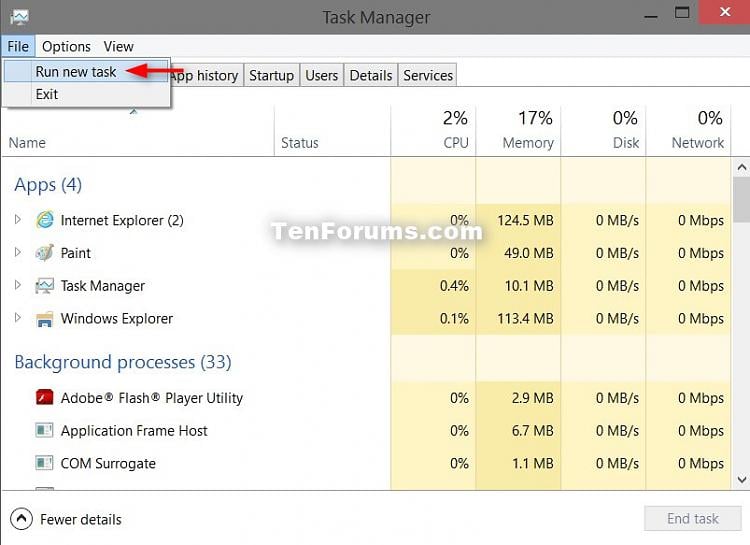This screenshot has width=750, height=545.
Task: Open the View menu
Action: 119,46
